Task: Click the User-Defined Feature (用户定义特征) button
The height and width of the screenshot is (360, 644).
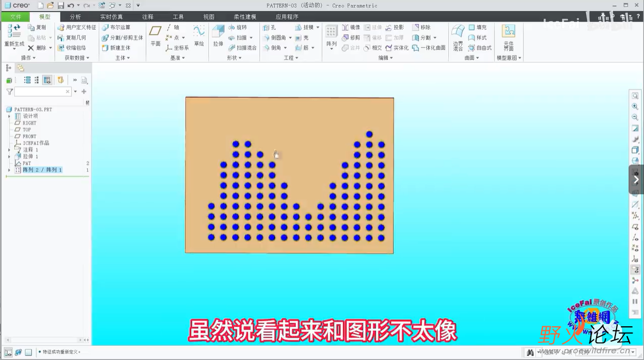Action: pyautogui.click(x=77, y=27)
